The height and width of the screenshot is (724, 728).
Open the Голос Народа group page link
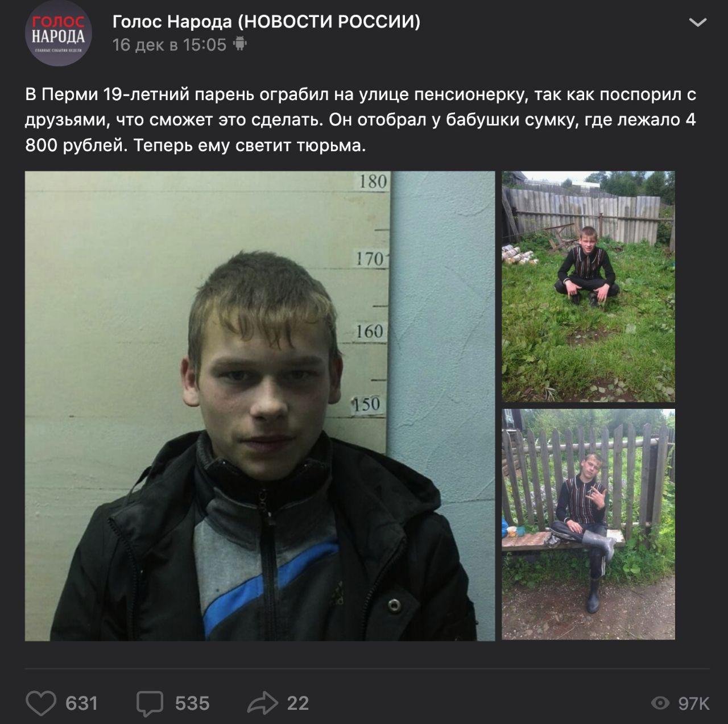(172, 22)
